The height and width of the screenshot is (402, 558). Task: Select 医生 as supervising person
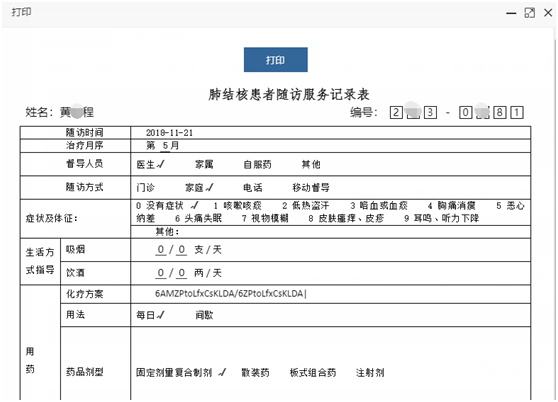pyautogui.click(x=146, y=164)
